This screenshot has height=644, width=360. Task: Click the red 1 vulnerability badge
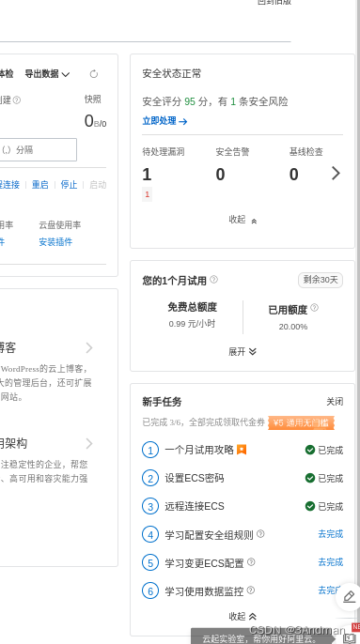click(148, 194)
